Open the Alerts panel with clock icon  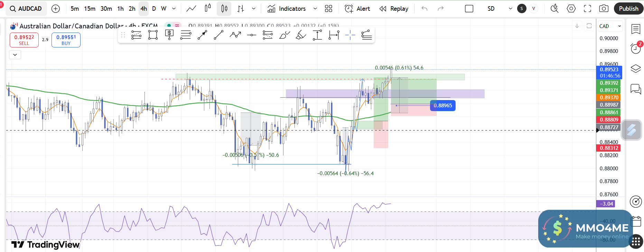click(x=636, y=48)
